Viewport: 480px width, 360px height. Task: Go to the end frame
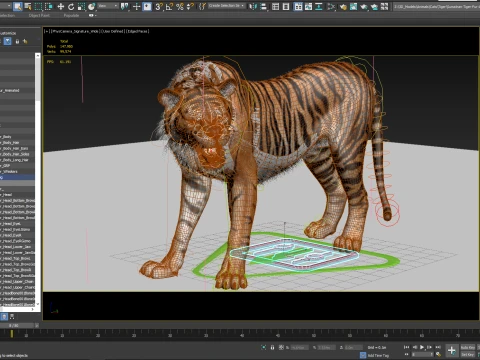pos(438,347)
